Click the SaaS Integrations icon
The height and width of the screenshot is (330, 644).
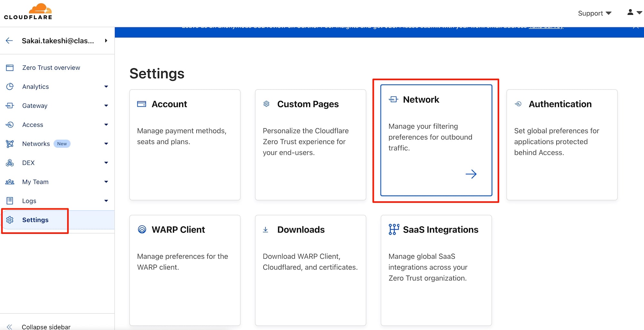click(394, 229)
